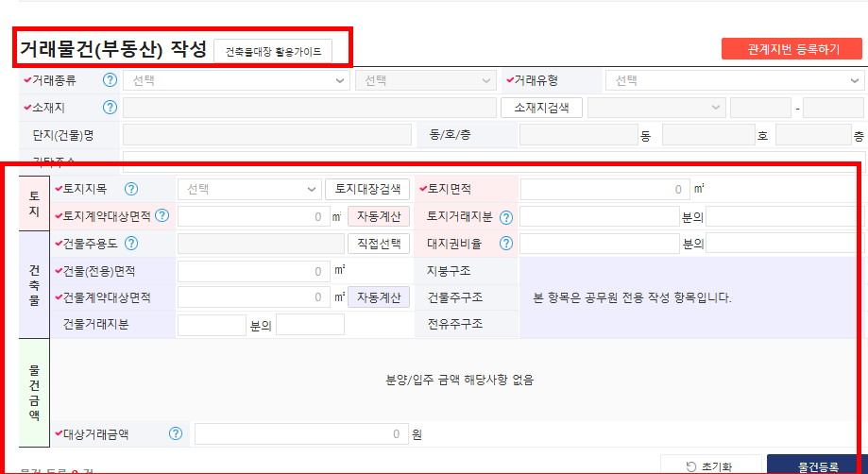868x474 pixels.
Task: Focus the 건물계약대상면적 input field
Action: (x=253, y=297)
